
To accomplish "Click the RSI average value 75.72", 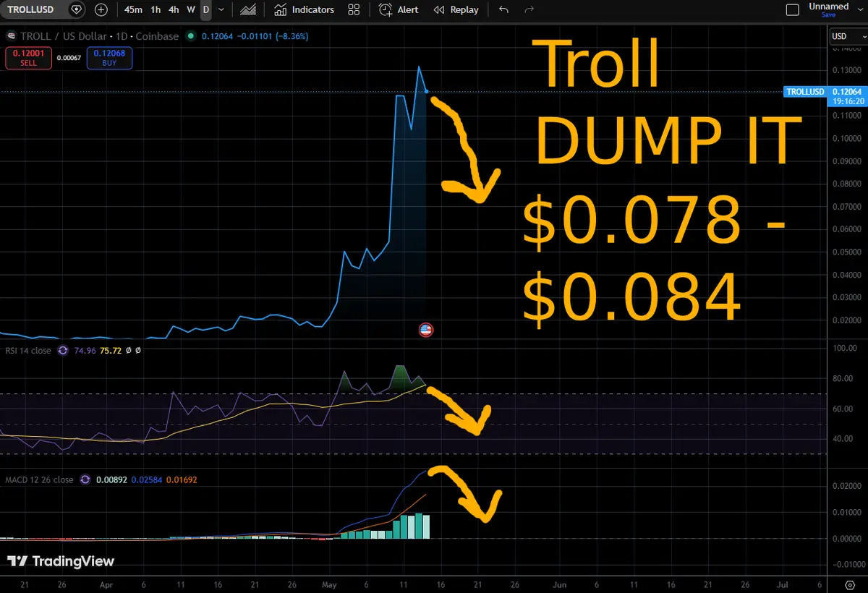I will 110,350.
